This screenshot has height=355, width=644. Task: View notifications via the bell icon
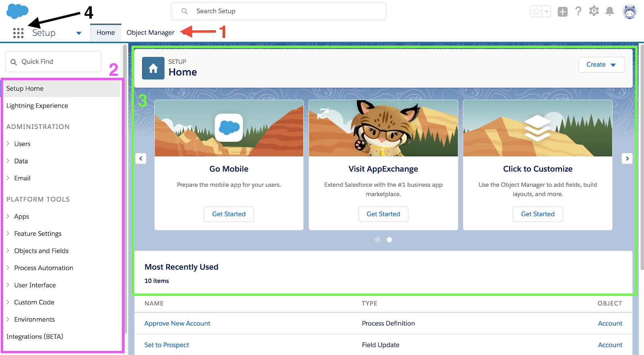pos(610,11)
